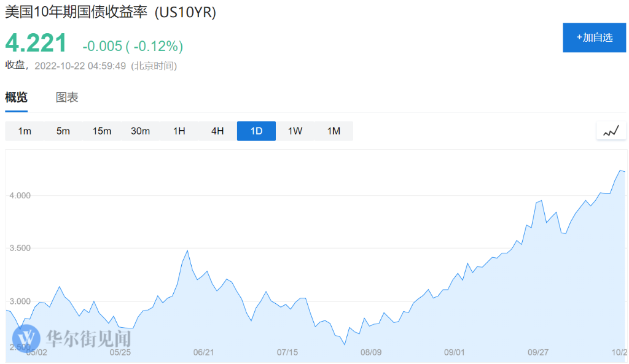Add to watchlist with +加自选 button
This screenshot has width=629, height=364.
coord(594,37)
